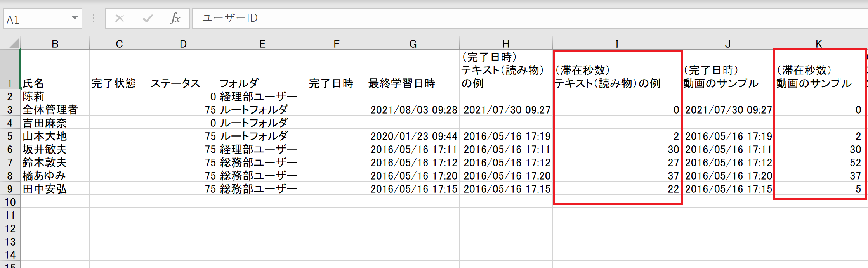Click 2016/05/16 17:15 cell in column J

tap(728, 188)
